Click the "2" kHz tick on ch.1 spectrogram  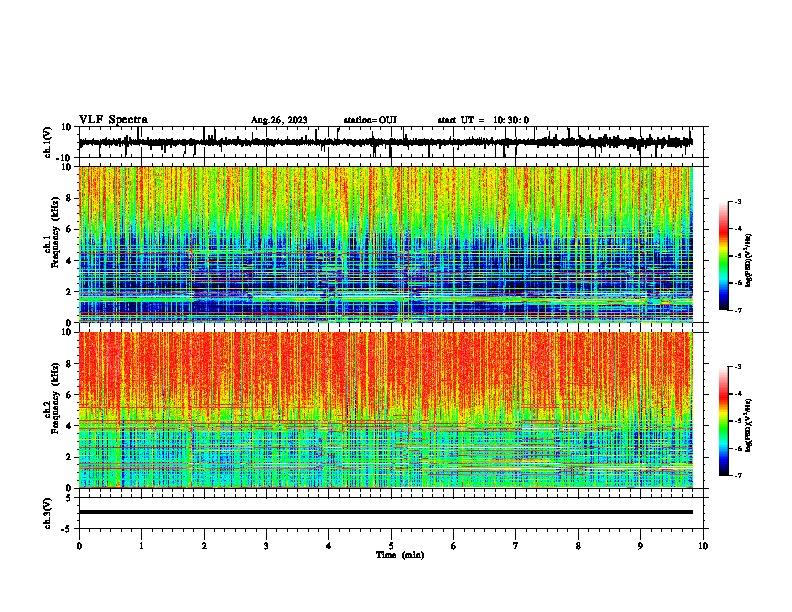69,292
